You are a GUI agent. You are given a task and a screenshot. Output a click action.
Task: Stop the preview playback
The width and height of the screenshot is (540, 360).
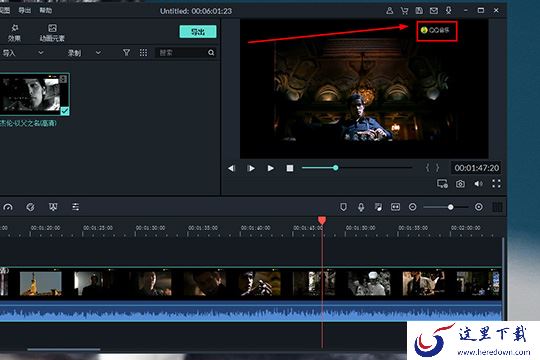click(x=290, y=168)
